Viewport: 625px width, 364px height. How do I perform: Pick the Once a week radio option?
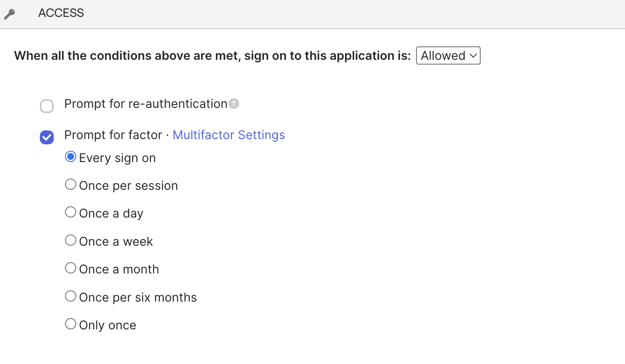click(71, 240)
